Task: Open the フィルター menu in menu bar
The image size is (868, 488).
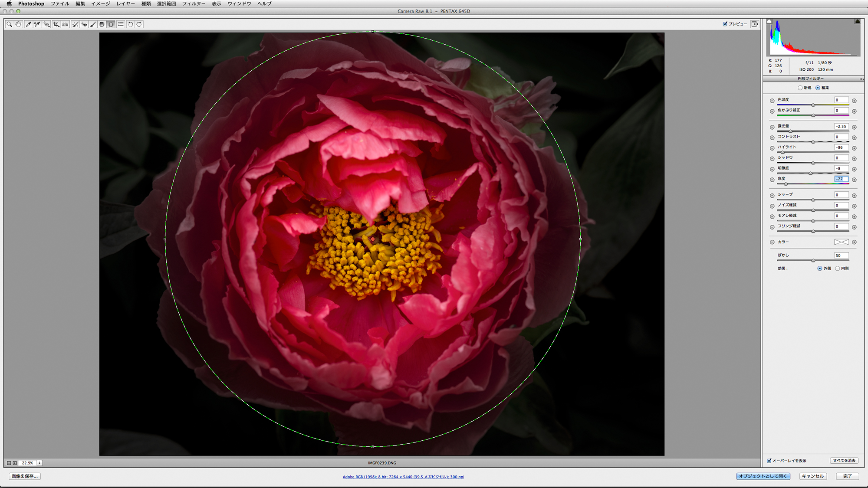Action: click(x=194, y=3)
